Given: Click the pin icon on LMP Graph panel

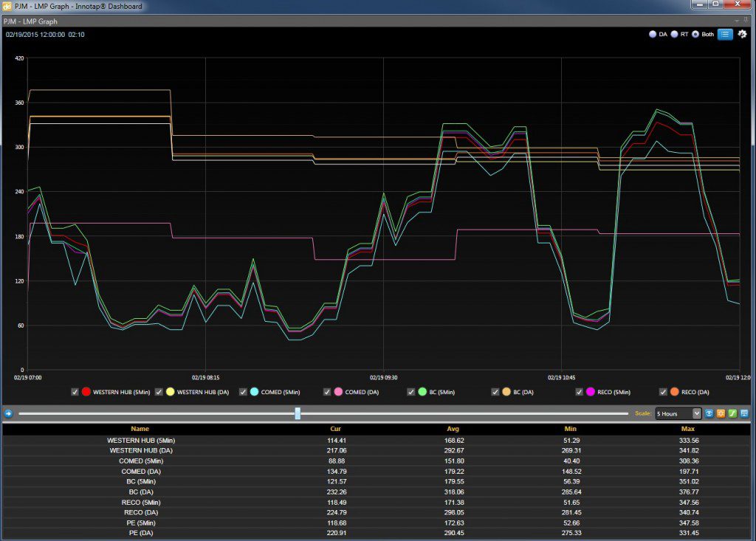Looking at the screenshot, I should coord(746,21).
